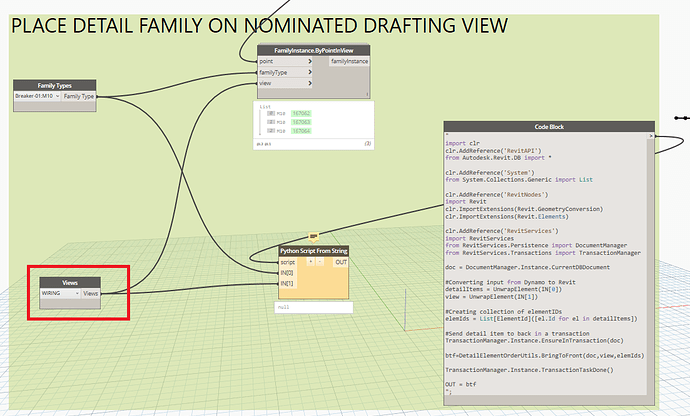The image size is (690, 416).
Task: Click the 'elemIds = List[ElementId]' line
Action: point(541,318)
